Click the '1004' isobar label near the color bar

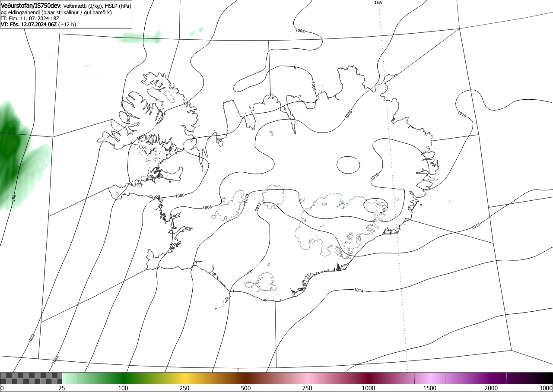[x=55, y=359]
